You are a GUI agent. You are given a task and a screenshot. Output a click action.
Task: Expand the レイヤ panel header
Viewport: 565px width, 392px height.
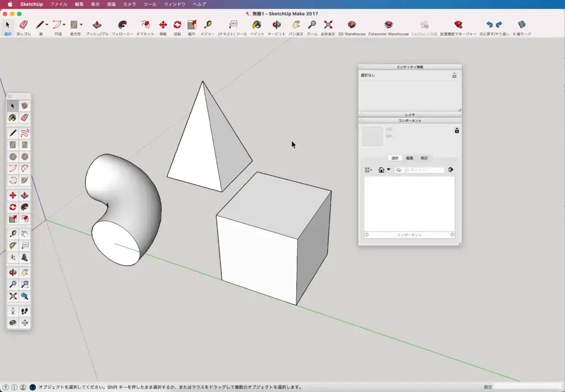(410, 115)
